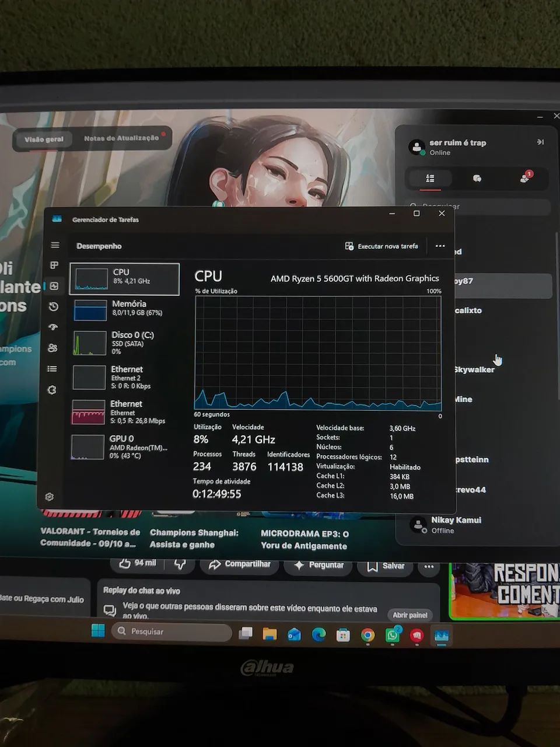Switch to Notas de Atualização tab
The width and height of the screenshot is (560, 747).
pyautogui.click(x=122, y=138)
